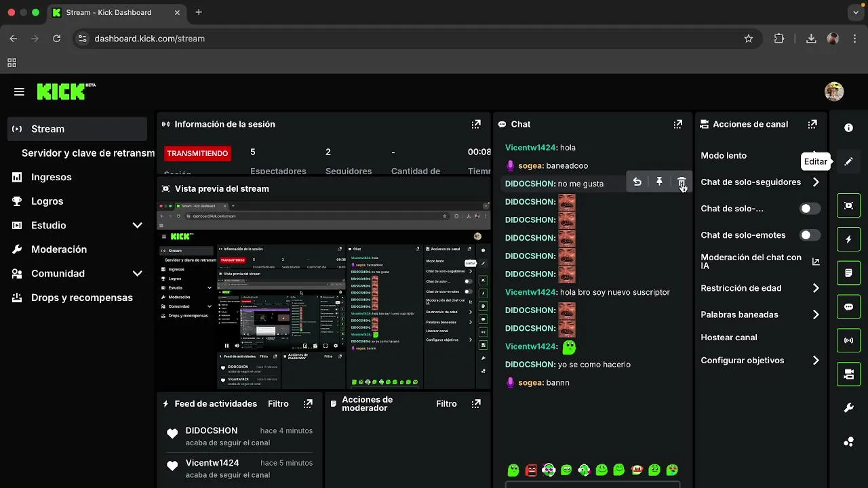The width and height of the screenshot is (868, 488).
Task: Click Filtro in Acciones de moderador
Action: point(446,403)
